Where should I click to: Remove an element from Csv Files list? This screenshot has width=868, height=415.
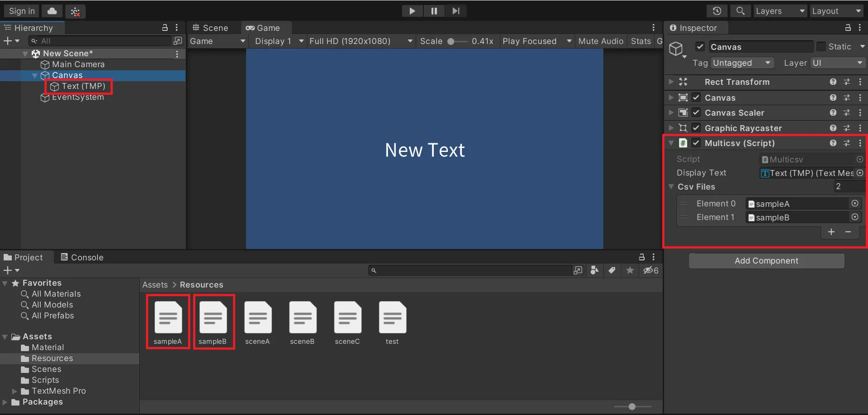click(x=848, y=232)
